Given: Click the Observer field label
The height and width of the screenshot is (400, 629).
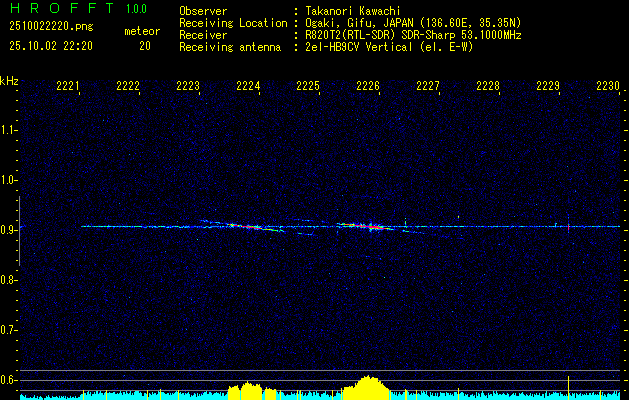Looking at the screenshot, I should [203, 11].
